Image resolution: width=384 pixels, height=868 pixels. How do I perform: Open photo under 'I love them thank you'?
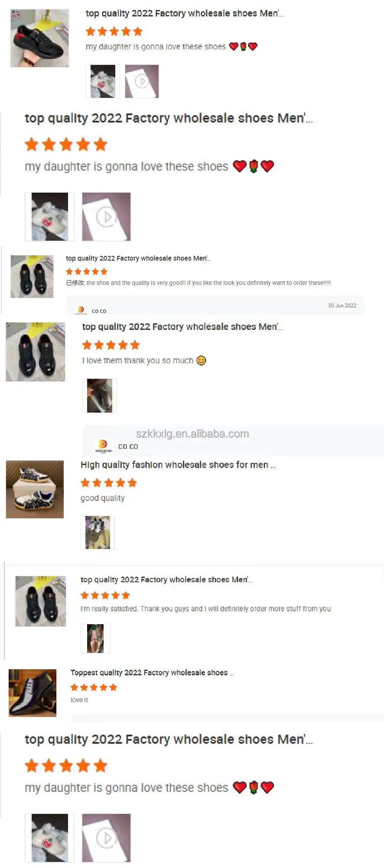[100, 396]
